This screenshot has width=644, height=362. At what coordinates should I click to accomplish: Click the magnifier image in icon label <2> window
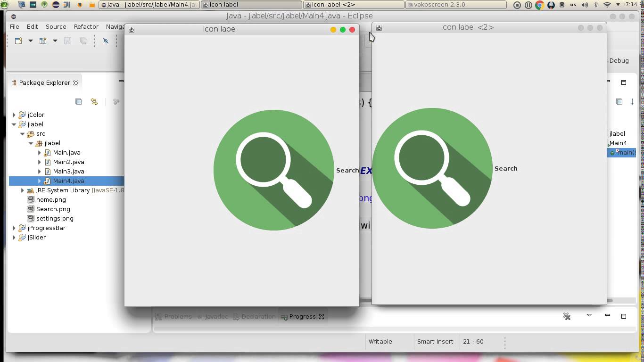tap(432, 168)
